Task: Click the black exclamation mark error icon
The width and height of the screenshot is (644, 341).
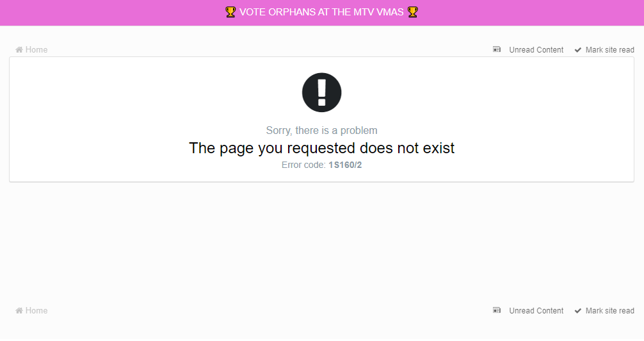Action: pyautogui.click(x=321, y=92)
